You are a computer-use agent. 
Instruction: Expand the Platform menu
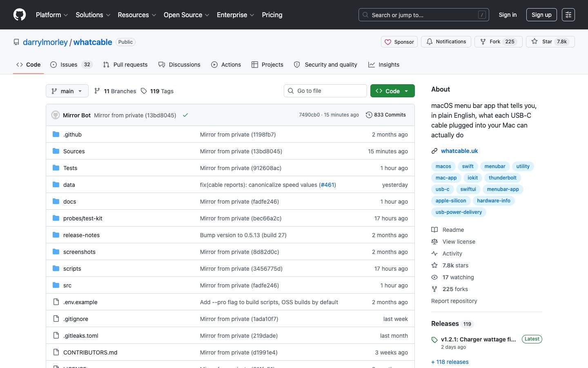click(52, 15)
